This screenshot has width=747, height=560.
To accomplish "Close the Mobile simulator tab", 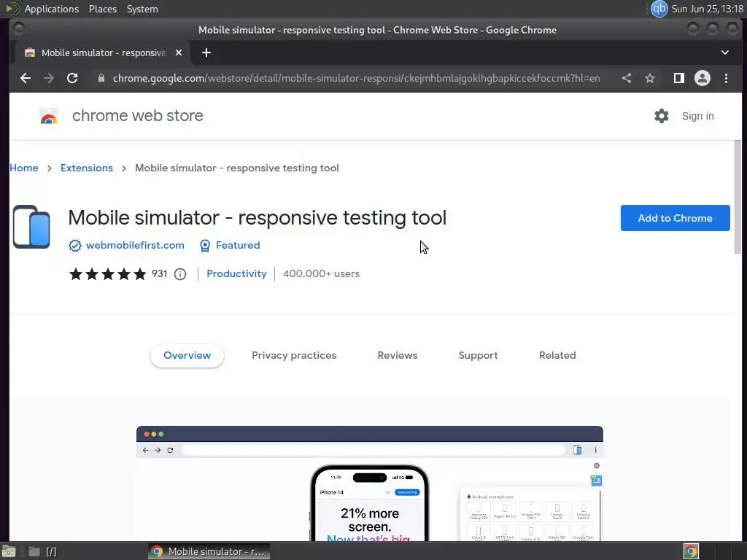I will pyautogui.click(x=179, y=52).
